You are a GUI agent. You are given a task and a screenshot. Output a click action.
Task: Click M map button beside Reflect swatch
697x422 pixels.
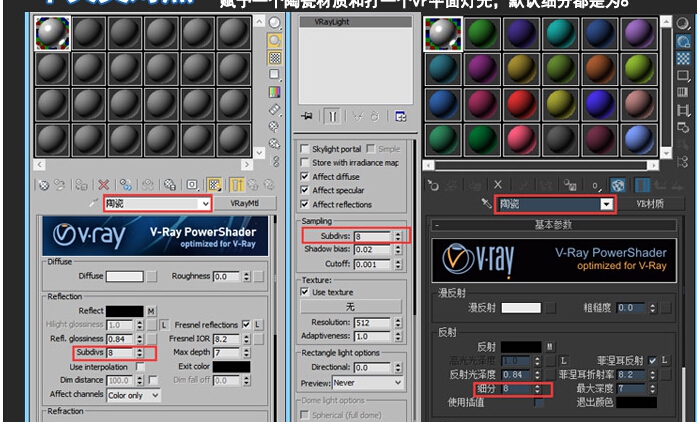coord(152,311)
